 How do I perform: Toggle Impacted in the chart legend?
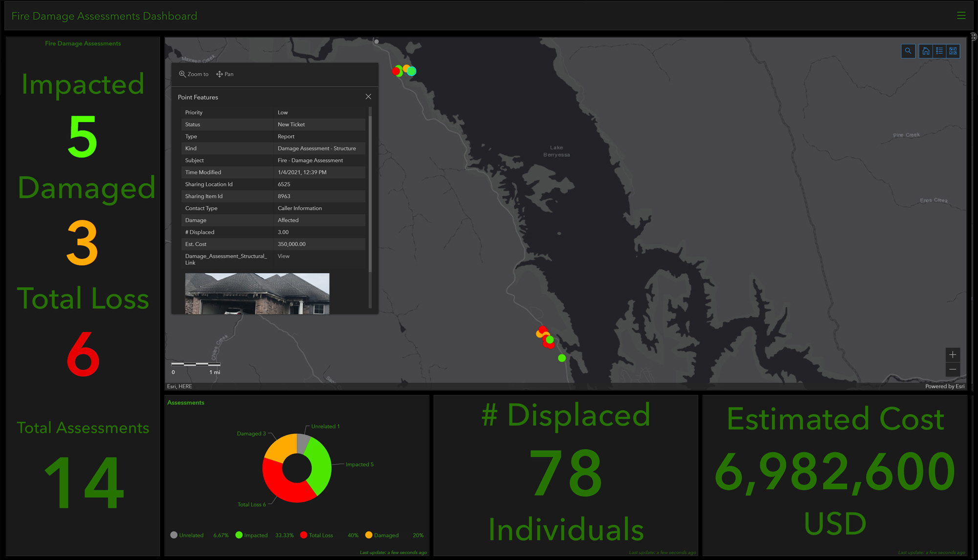coord(256,536)
